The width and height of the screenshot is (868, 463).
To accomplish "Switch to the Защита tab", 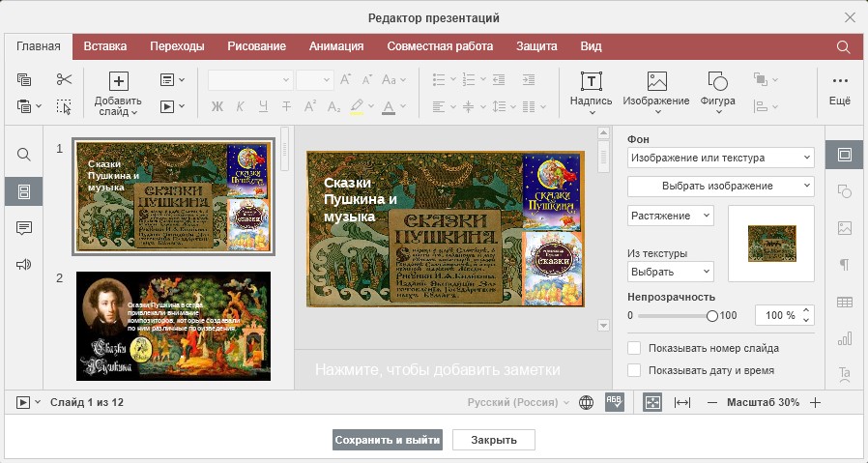I will pos(536,46).
